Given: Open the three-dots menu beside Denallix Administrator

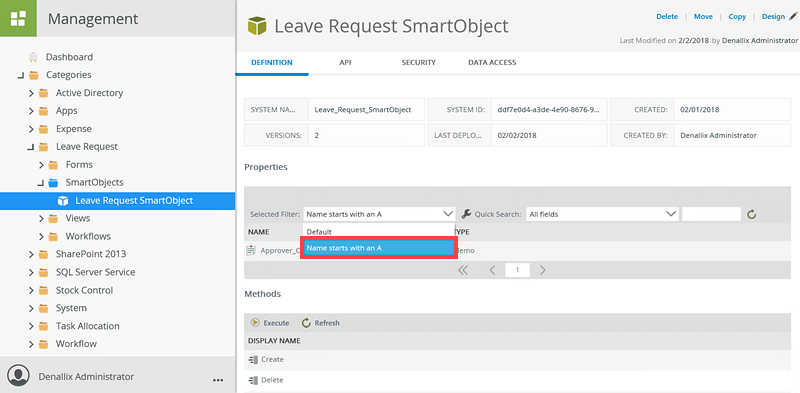Looking at the screenshot, I should pos(218,380).
